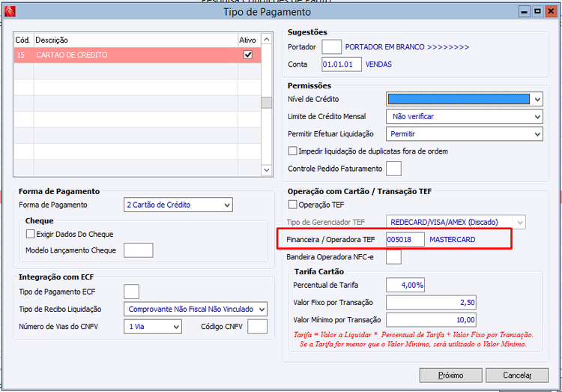Check the Operação TEF checkbox
The height and width of the screenshot is (392, 562).
pyautogui.click(x=293, y=205)
